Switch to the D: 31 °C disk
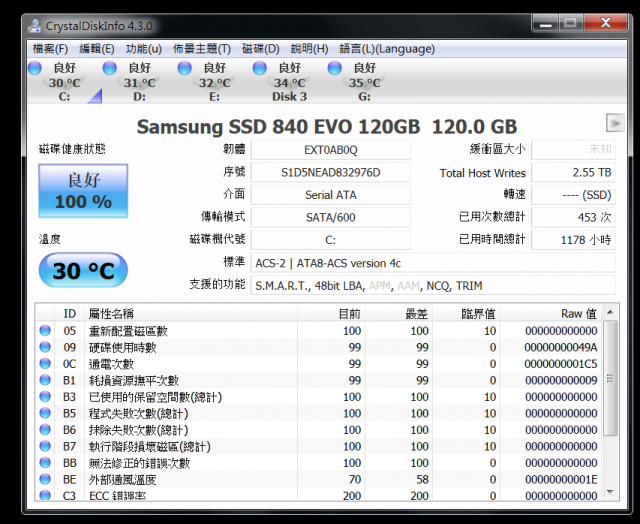Image resolution: width=640 pixels, height=524 pixels. pyautogui.click(x=139, y=82)
